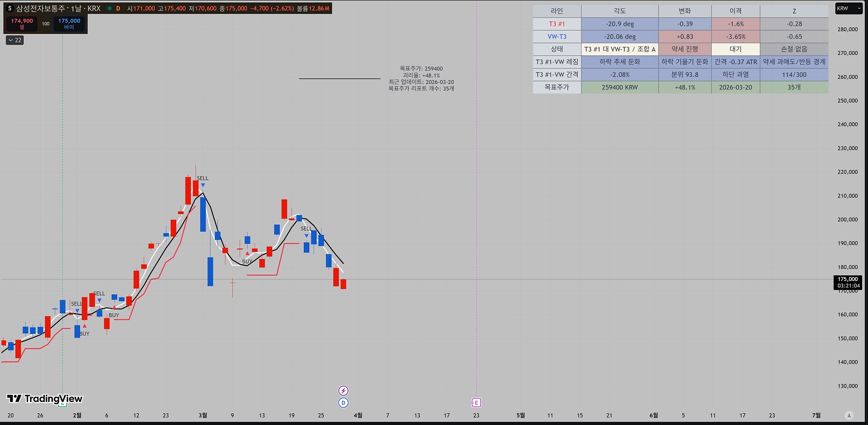
Task: Click the order quantity field showing 100
Action: 46,24
